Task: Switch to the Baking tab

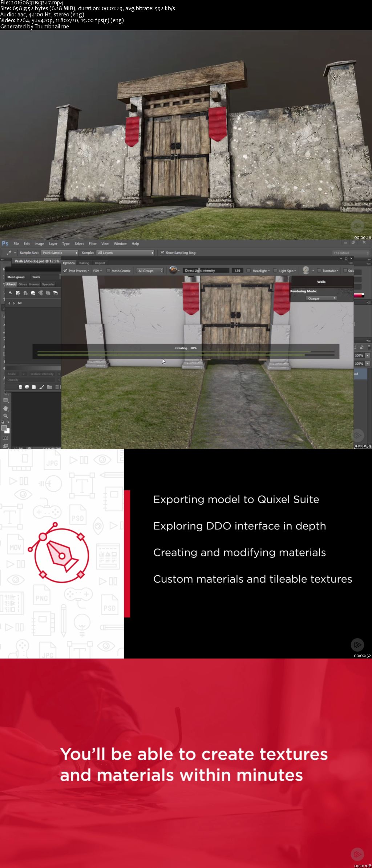Action: pyautogui.click(x=84, y=263)
